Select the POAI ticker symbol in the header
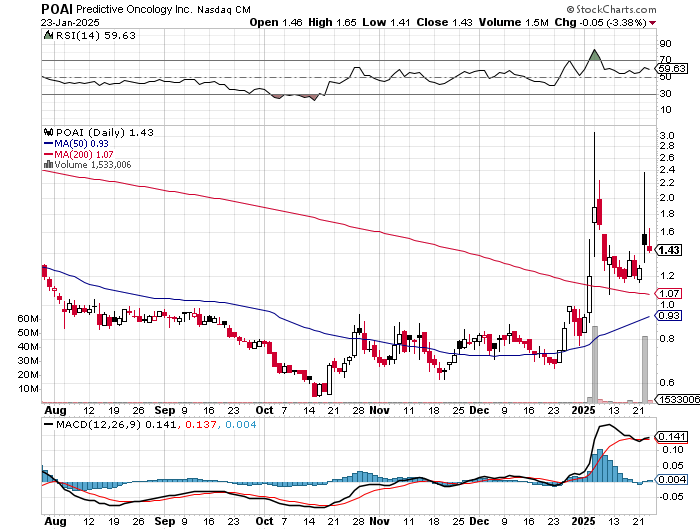700x530 pixels. click(x=57, y=8)
